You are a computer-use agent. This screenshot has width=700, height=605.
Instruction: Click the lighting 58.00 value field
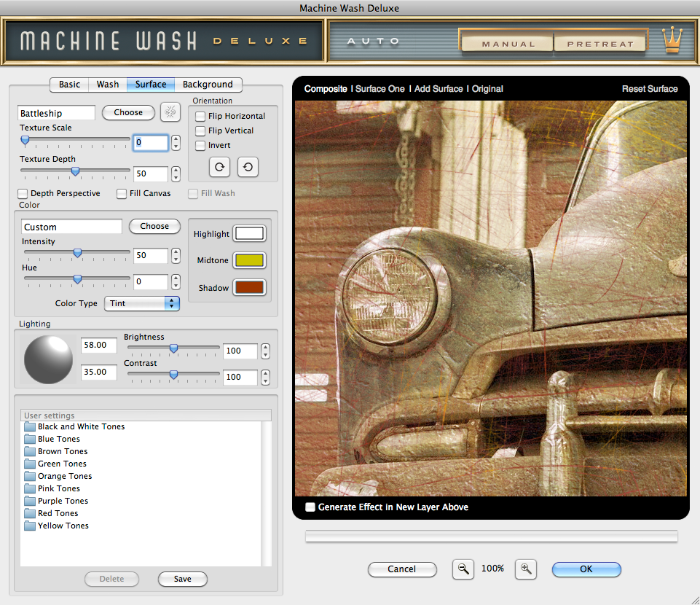click(98, 345)
